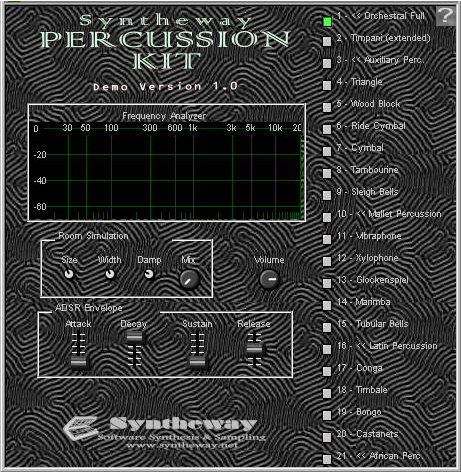Click the Room Simulation Size knob

[x=69, y=274]
